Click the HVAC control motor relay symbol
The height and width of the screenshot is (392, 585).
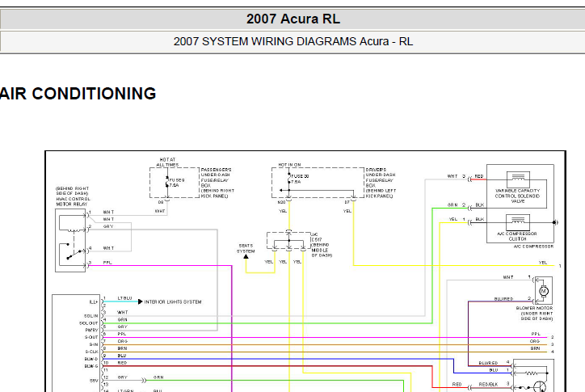(70, 240)
